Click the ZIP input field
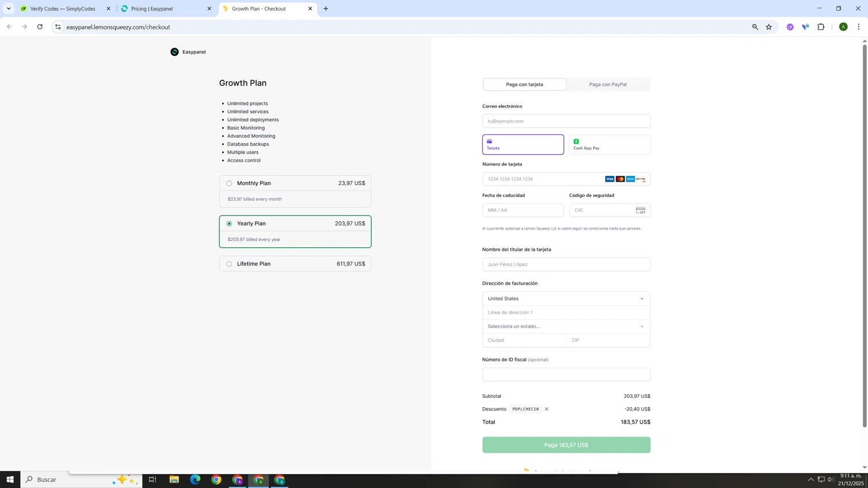This screenshot has height=488, width=868. point(608,340)
